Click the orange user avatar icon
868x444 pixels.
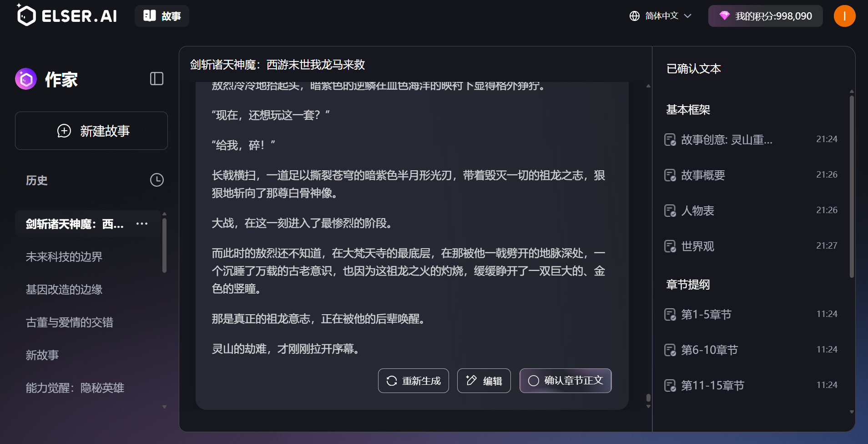[844, 16]
